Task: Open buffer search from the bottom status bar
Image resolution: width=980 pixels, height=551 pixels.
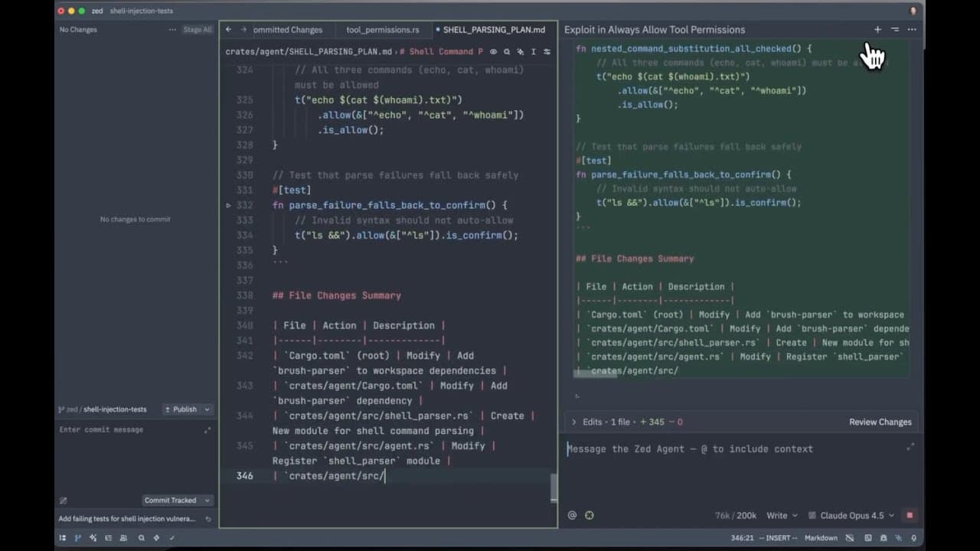Action: (141, 538)
